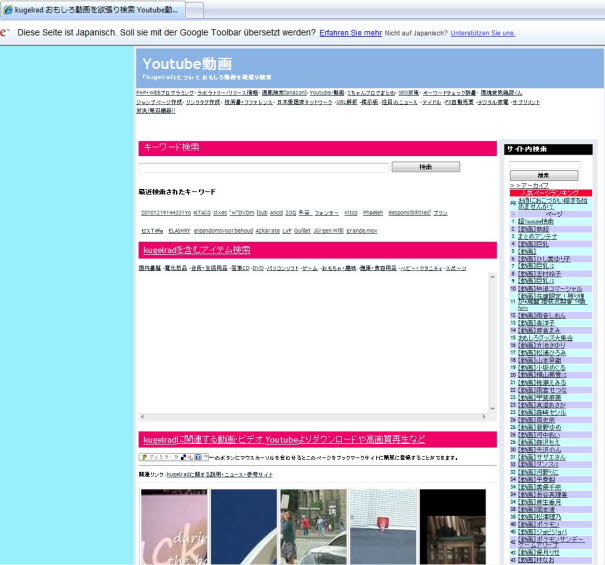Screen dimensions: 605x565
Task: Select the kugelrad browser tab
Action: tap(92, 10)
